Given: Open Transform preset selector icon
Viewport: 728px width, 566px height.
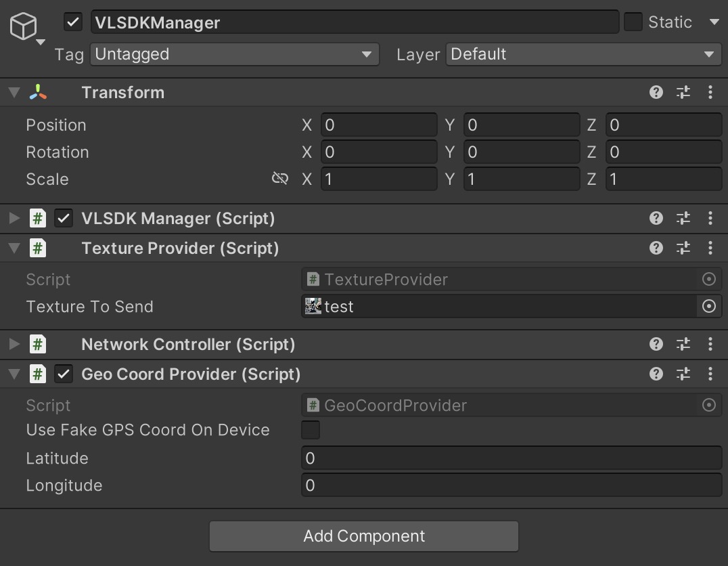Looking at the screenshot, I should click(683, 92).
